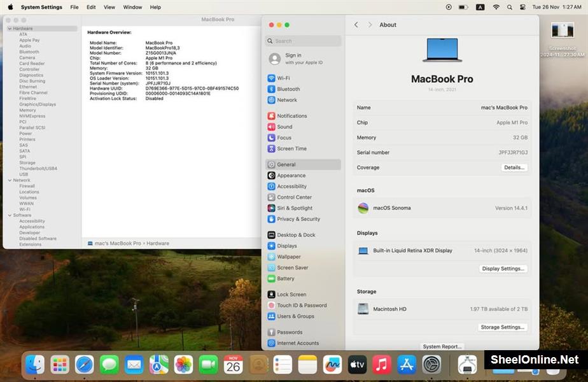Viewport: 588px width, 382px height.
Task: Select Firewall under Network tree
Action: [x=27, y=186]
